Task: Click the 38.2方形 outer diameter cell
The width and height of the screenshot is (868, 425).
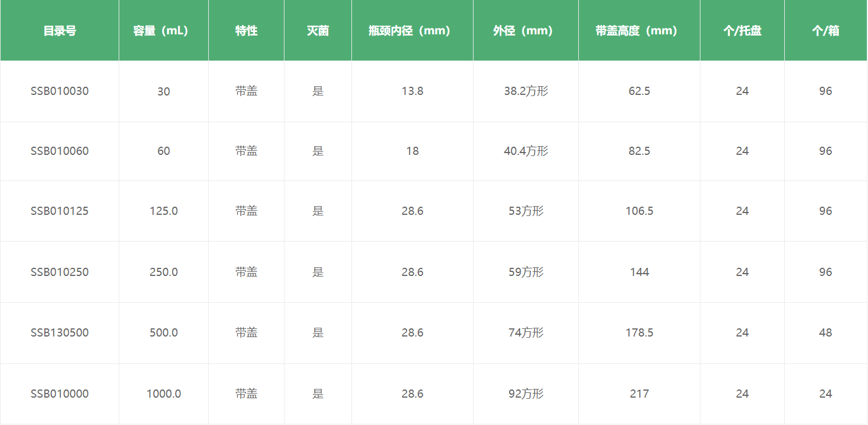Action: click(x=526, y=91)
